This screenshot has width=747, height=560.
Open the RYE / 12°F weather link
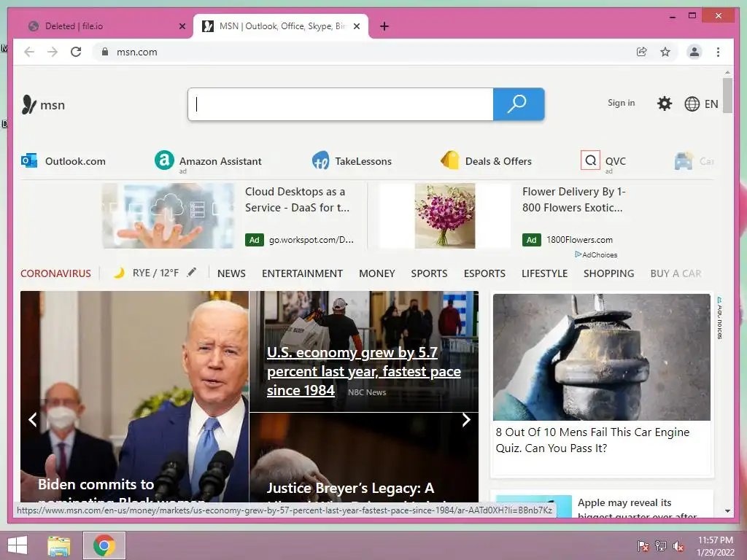point(146,273)
